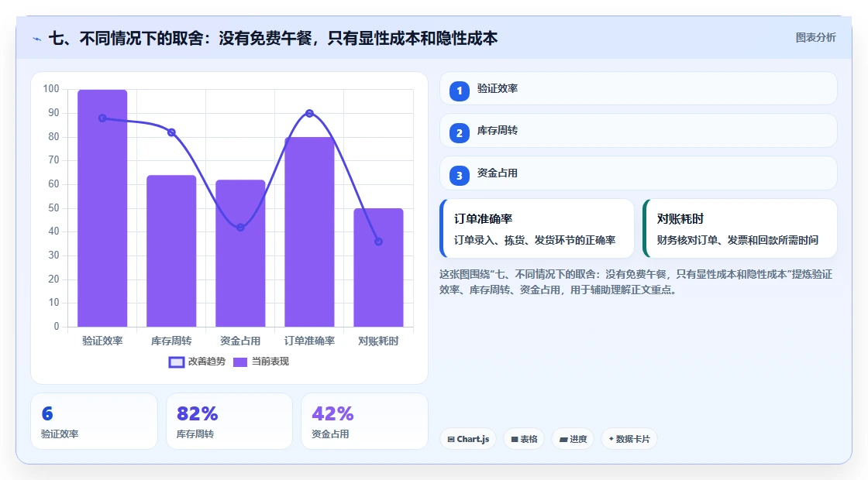
Task: Click the 对账耗时 bar in chart
Action: click(379, 268)
